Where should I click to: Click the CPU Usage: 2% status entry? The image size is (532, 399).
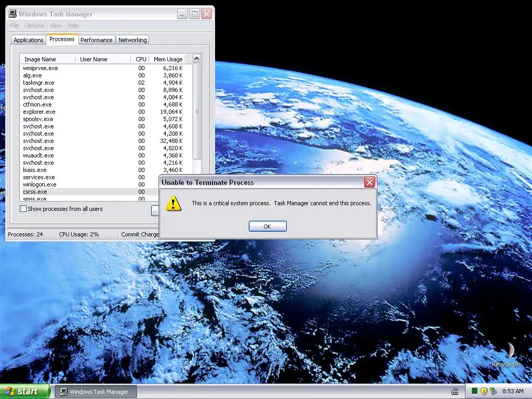coord(79,234)
